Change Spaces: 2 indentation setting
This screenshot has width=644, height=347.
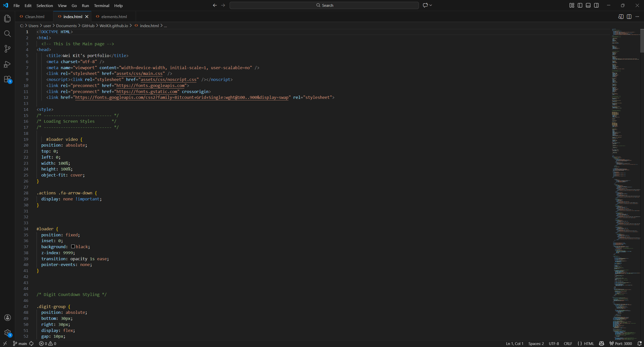tap(536, 343)
